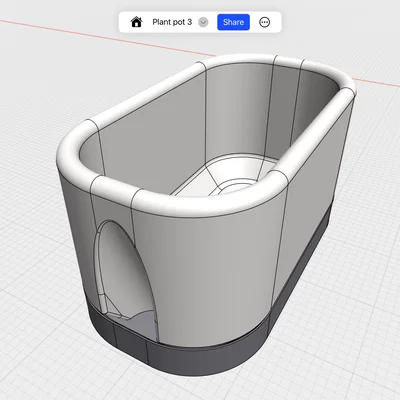400x400 pixels.
Task: Open the more options ellipsis menu
Action: coord(265,22)
